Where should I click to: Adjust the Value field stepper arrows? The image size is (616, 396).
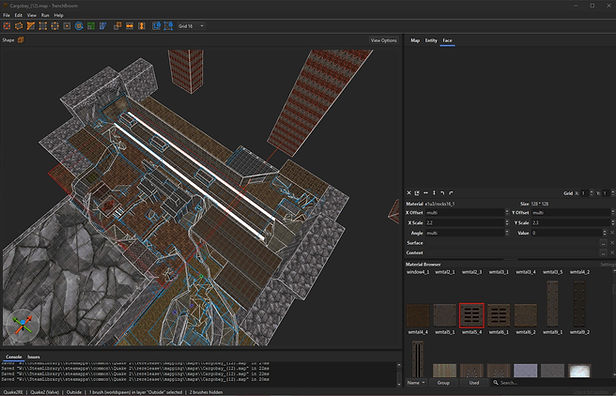click(x=605, y=233)
